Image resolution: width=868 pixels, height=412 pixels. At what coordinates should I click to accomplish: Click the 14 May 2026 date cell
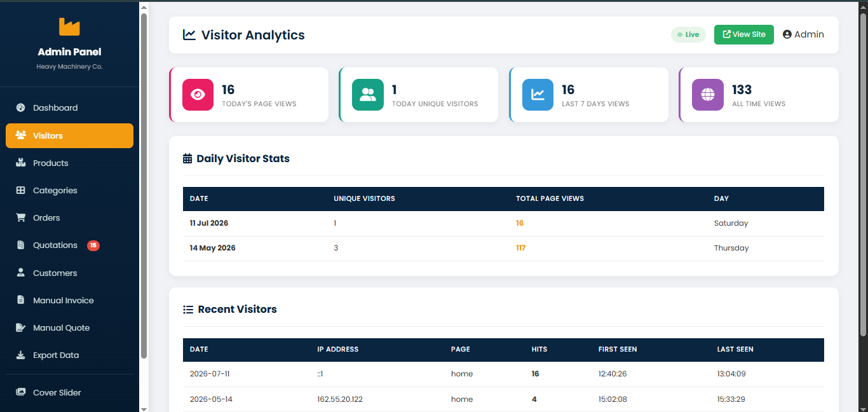point(212,248)
